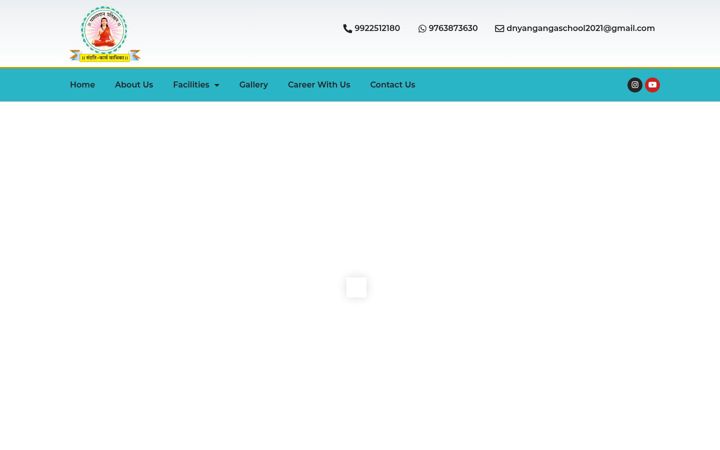
Task: Open the About Us page
Action: [x=134, y=85]
